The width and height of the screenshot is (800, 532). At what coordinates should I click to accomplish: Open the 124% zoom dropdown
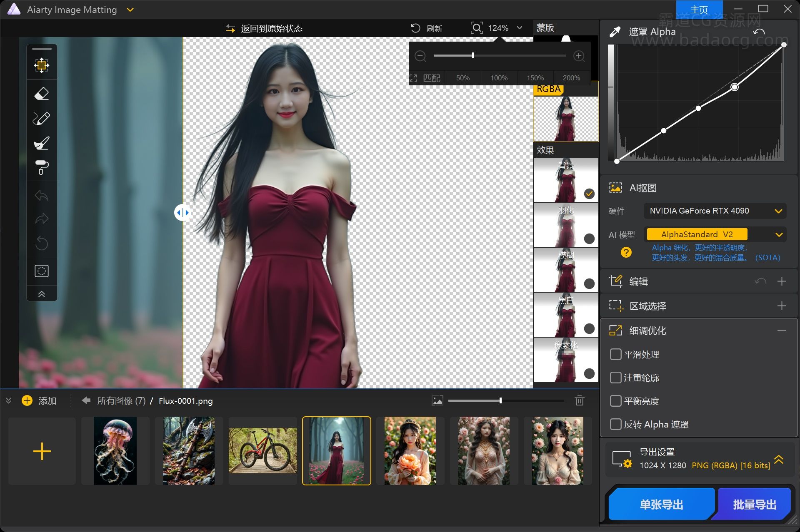click(520, 28)
